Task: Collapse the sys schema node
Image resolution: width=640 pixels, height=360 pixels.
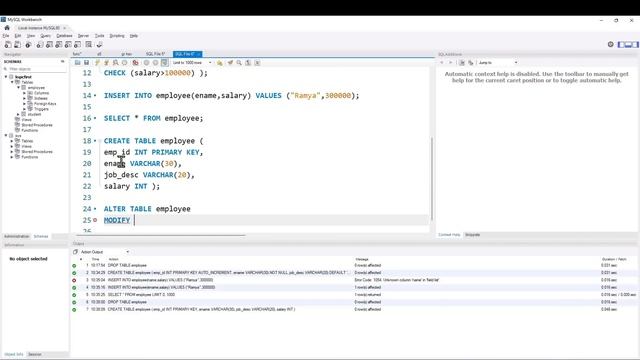Action: (6, 136)
